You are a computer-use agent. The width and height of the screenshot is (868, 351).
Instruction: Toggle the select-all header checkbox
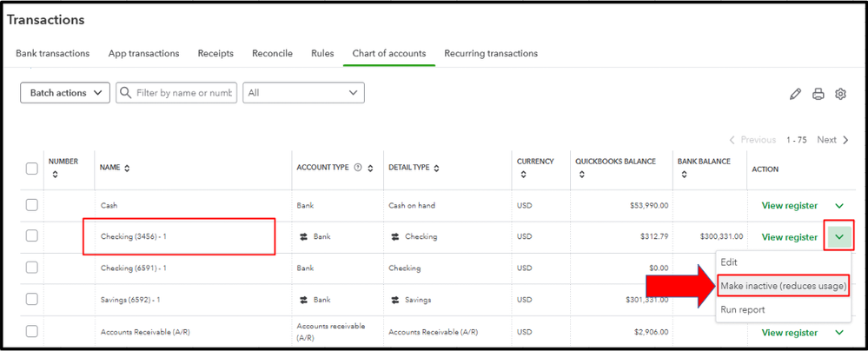coord(32,169)
